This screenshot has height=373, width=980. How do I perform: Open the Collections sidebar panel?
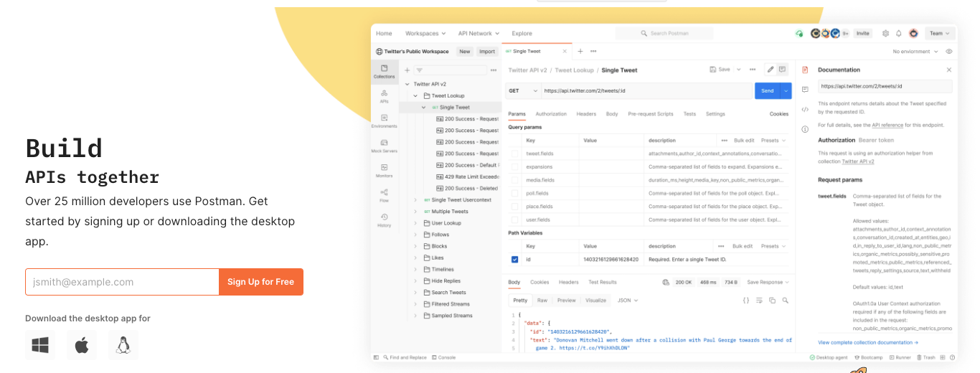(x=384, y=71)
